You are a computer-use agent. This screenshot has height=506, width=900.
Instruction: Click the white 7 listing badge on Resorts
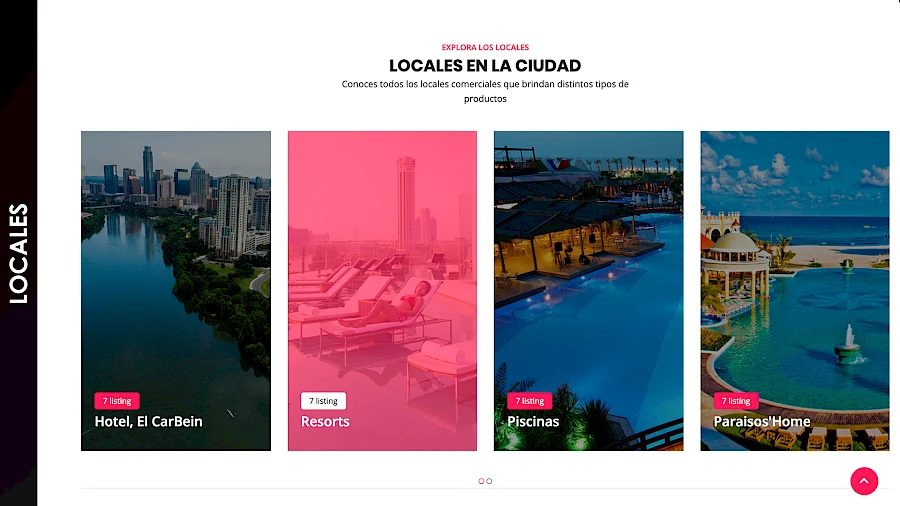tap(323, 400)
